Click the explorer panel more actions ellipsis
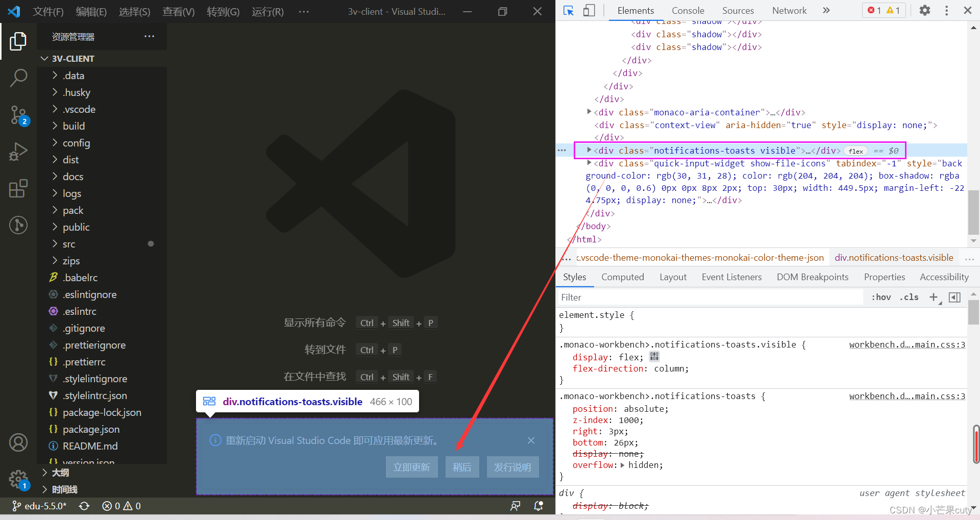The width and height of the screenshot is (980, 520). pyautogui.click(x=149, y=36)
